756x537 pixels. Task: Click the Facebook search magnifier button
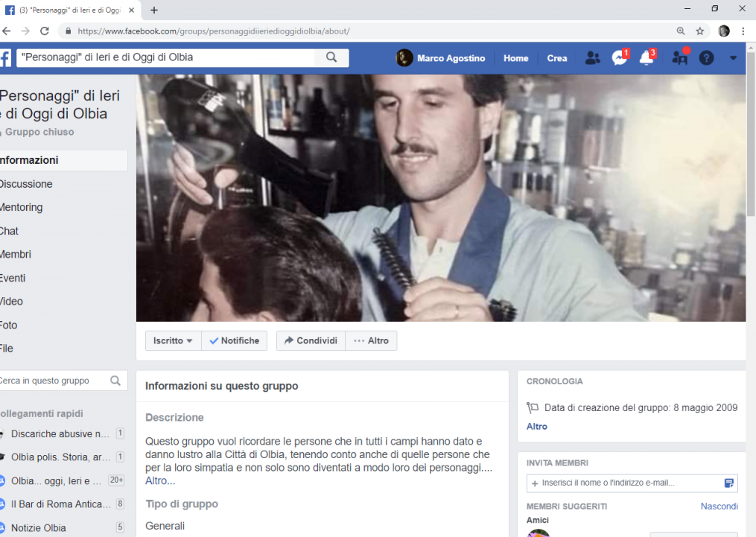coord(331,58)
